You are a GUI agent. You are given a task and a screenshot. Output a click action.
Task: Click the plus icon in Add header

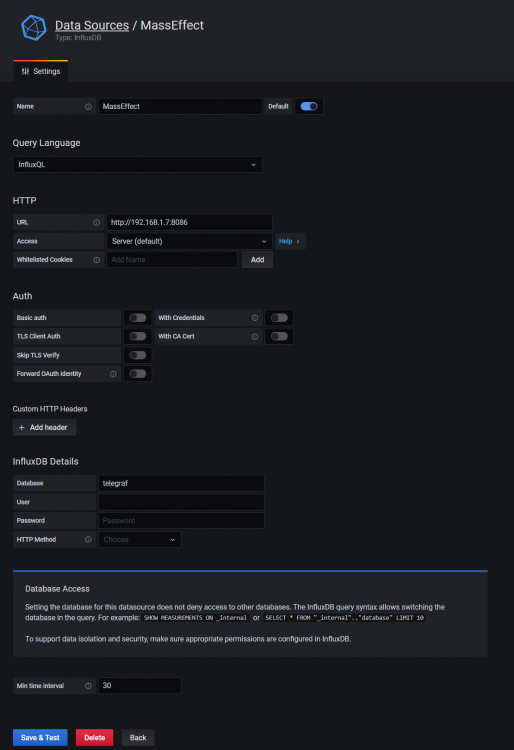tap(22, 428)
